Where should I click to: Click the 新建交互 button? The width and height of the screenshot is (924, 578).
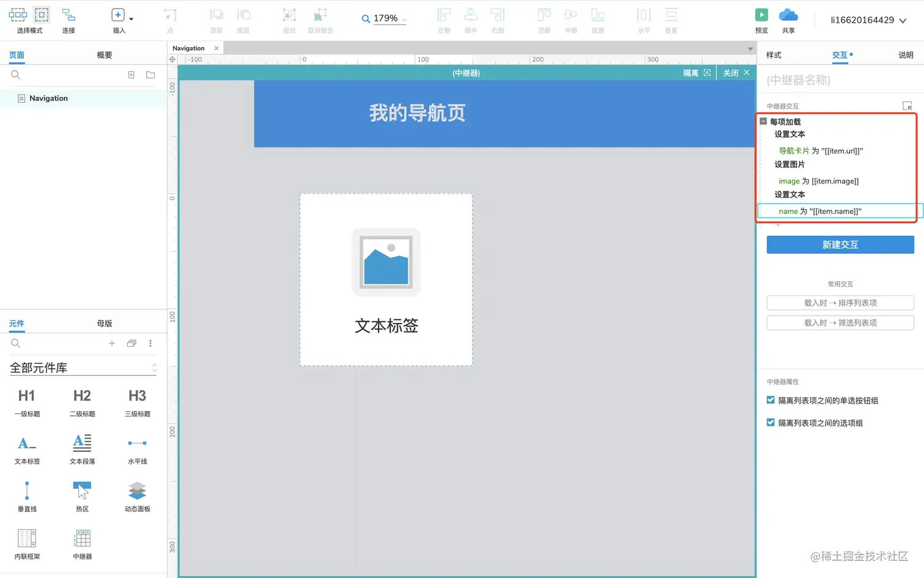tap(840, 245)
